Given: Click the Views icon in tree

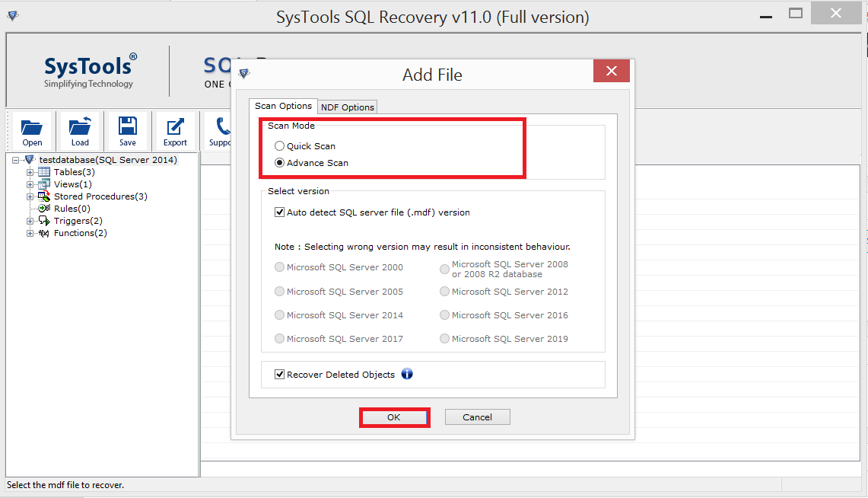Looking at the screenshot, I should pos(43,184).
